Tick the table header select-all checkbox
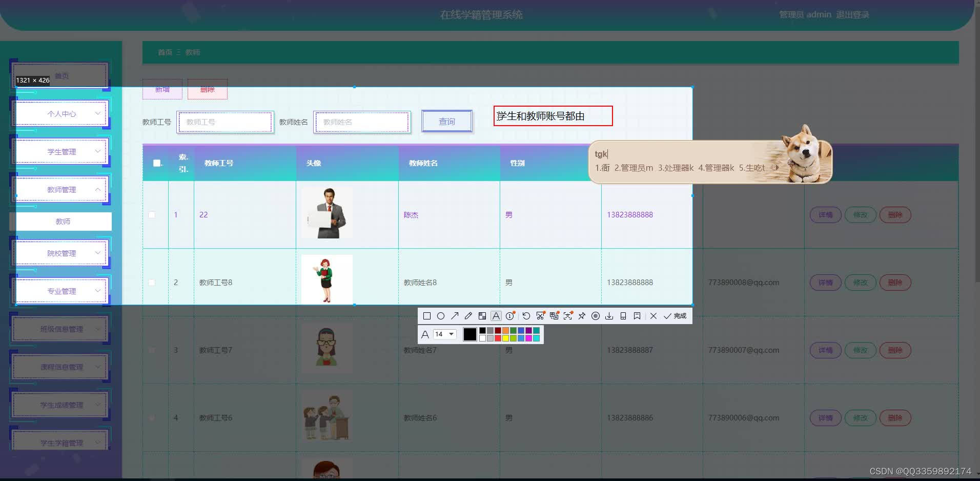This screenshot has height=481, width=980. [157, 163]
